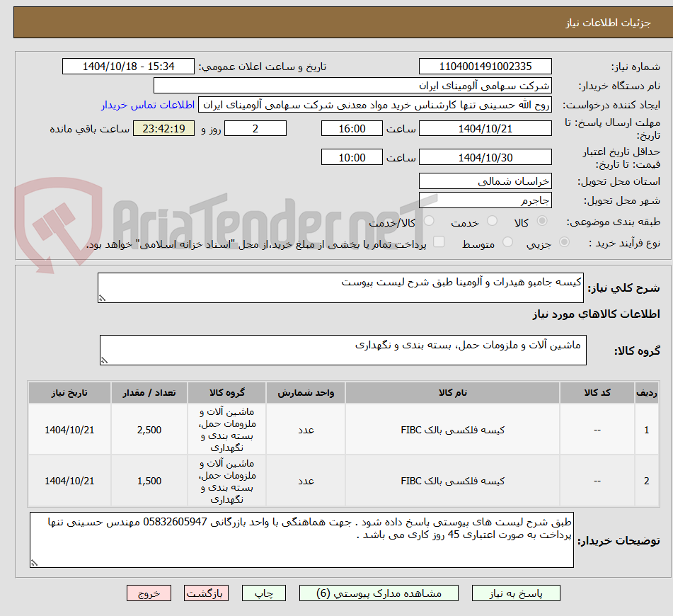This screenshot has width=673, height=616.
Task: Click the اطلاعات کالاهای مورد نیاز section heading
Action: 596,314
